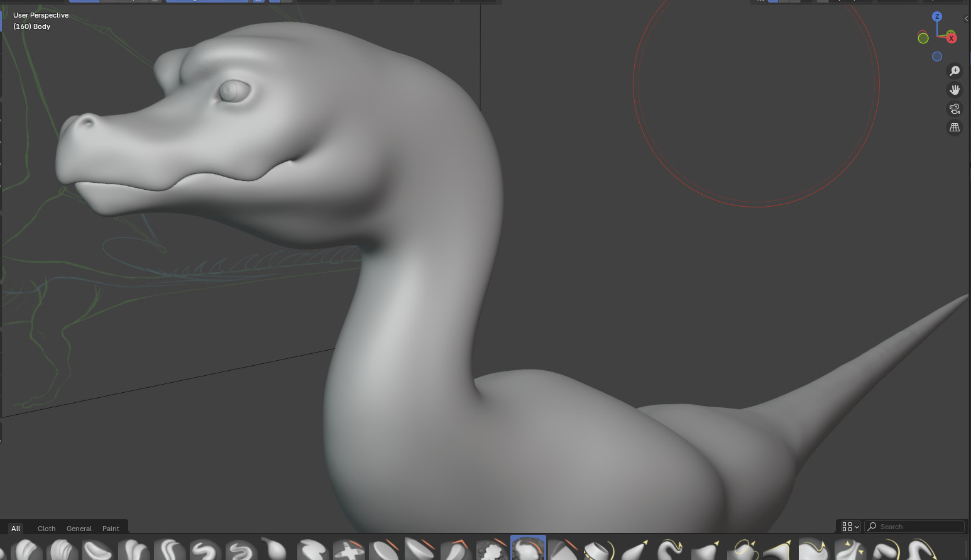Image resolution: width=971 pixels, height=560 pixels.
Task: Toggle perspective/orthographic grid icon
Action: click(955, 128)
